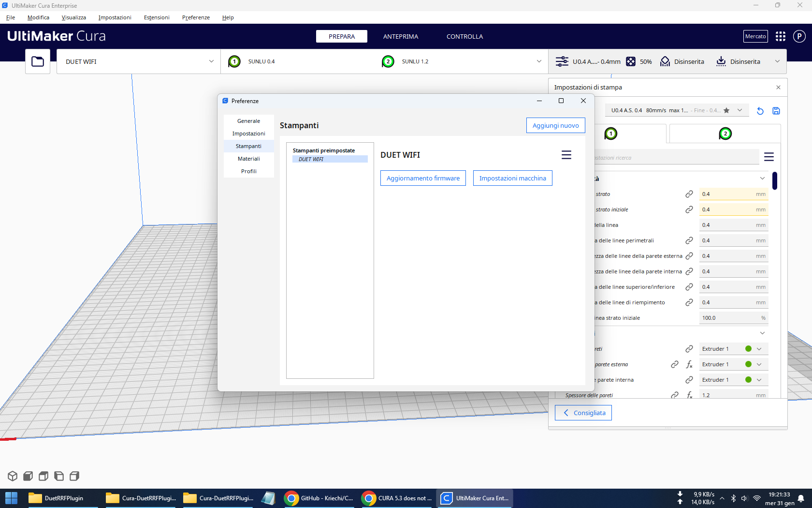The width and height of the screenshot is (812, 508).
Task: Click the Wi-Fi icon in system tray
Action: (757, 498)
